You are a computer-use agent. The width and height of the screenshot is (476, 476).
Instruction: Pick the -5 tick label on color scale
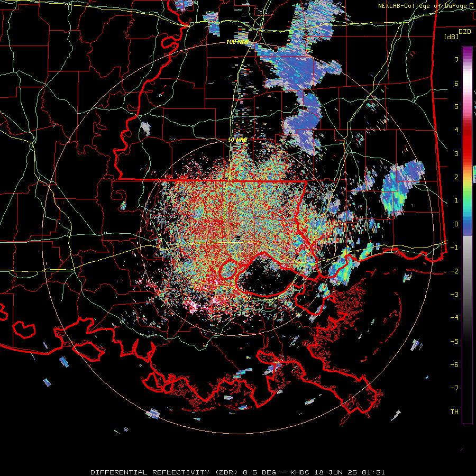[x=454, y=342]
